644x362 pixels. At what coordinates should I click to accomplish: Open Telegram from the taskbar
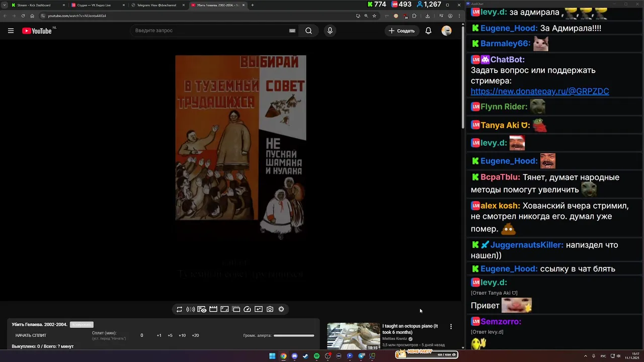tap(361, 356)
